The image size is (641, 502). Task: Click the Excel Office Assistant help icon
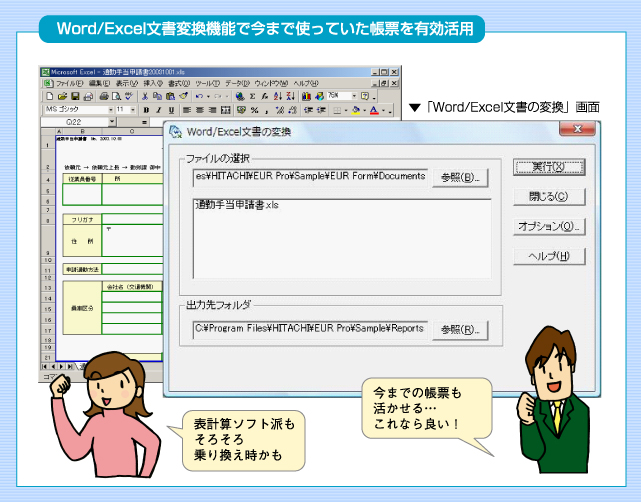coord(365,96)
